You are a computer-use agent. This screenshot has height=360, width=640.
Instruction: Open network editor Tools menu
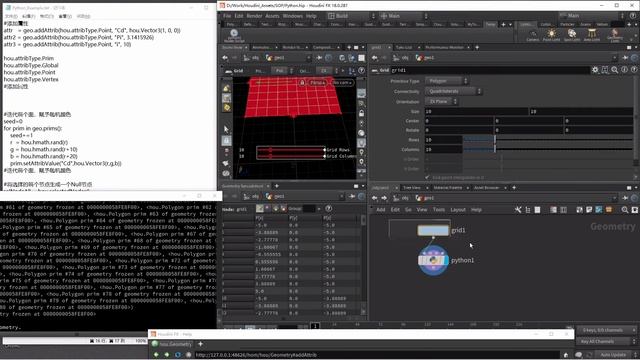coord(439,210)
